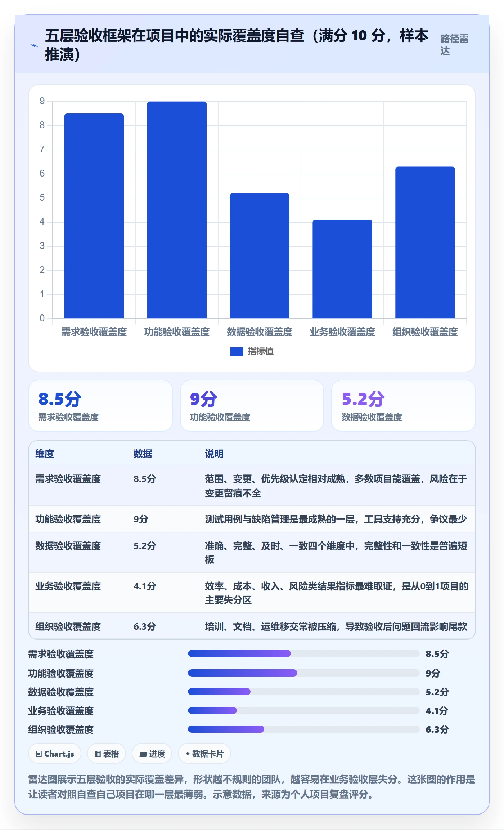Click the 表格 tag chip
The image size is (504, 830).
tap(107, 754)
